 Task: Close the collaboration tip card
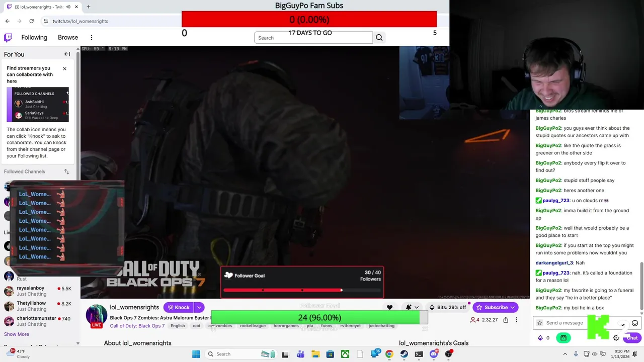tap(64, 68)
